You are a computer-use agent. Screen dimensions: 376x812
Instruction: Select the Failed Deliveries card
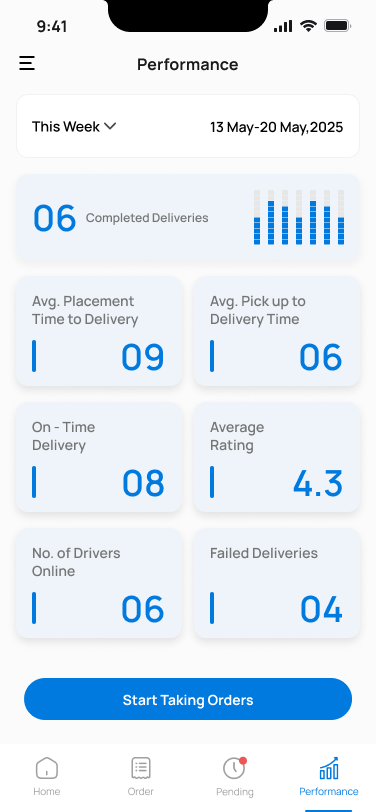pos(277,583)
